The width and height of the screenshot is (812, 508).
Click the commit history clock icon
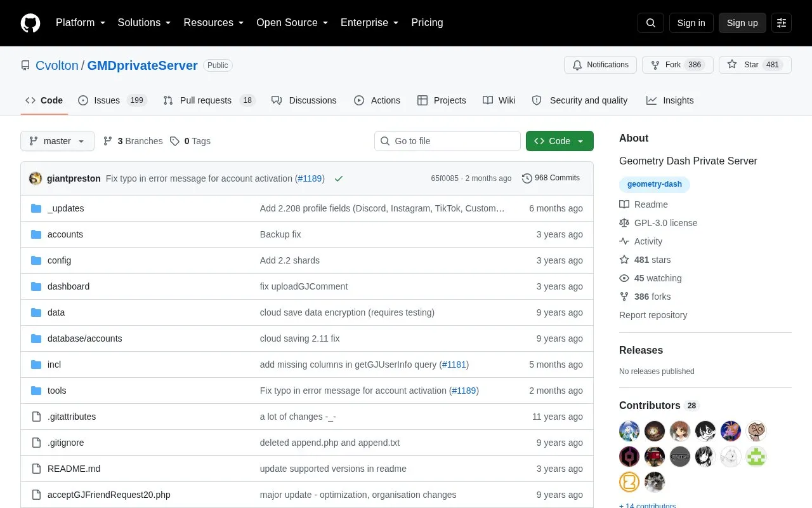coord(527,178)
